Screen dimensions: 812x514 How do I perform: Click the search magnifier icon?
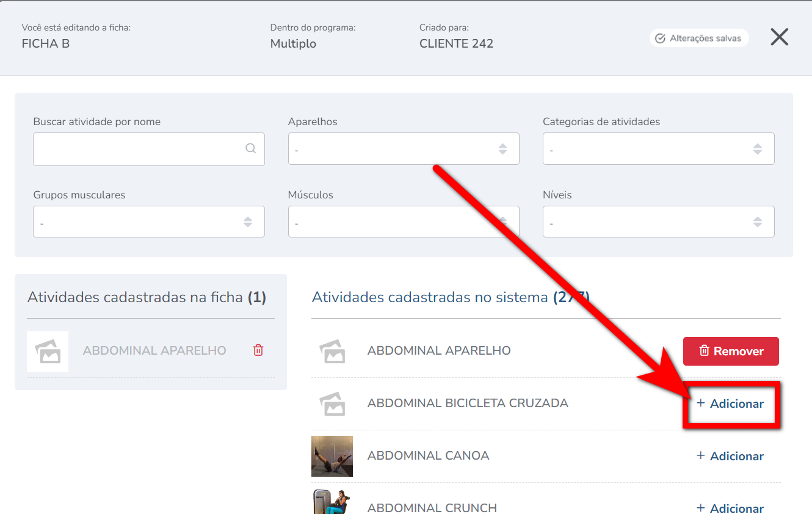tap(250, 148)
